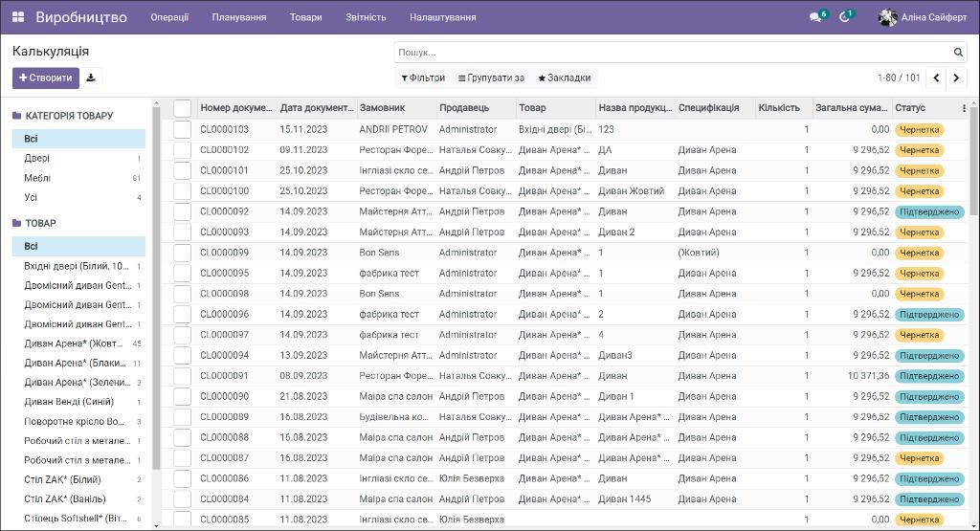Click the Створити button
Screen dimensions: 980x531
(46, 78)
